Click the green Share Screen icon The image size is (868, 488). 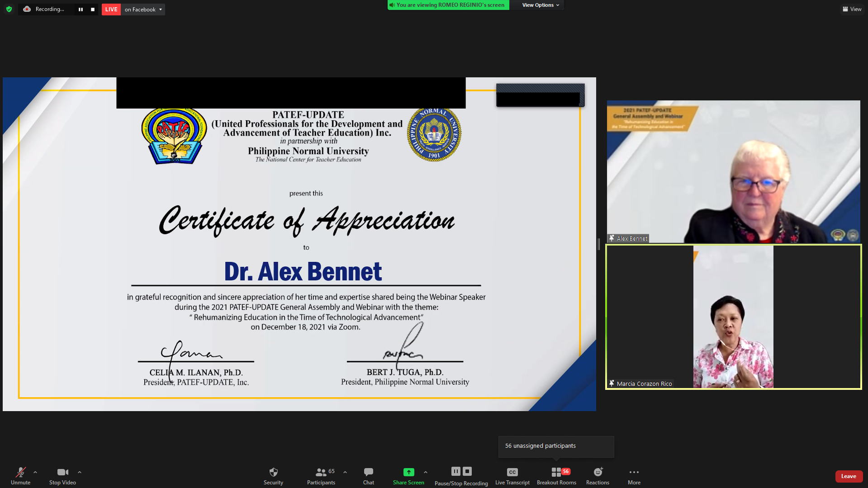[408, 472]
